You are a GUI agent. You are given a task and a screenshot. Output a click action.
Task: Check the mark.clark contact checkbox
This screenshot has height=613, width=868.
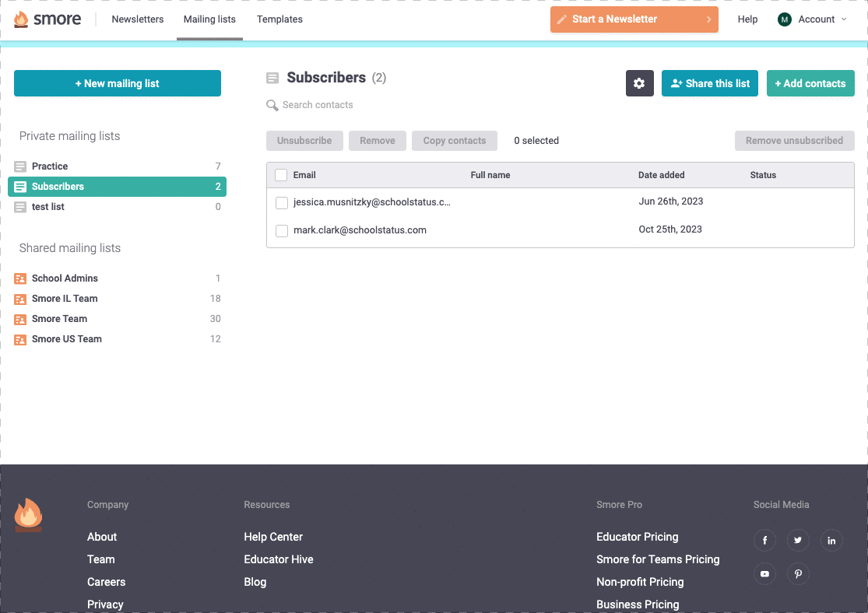tap(282, 230)
